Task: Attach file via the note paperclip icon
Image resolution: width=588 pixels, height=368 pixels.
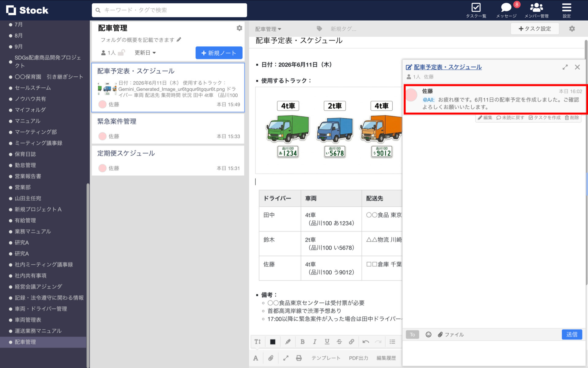Action: click(x=271, y=358)
